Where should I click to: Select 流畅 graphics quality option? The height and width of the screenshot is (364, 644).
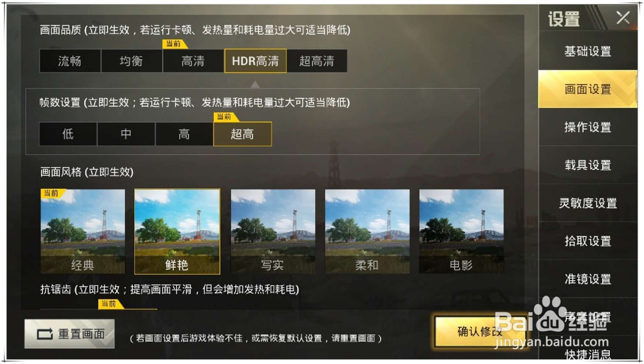[x=70, y=61]
